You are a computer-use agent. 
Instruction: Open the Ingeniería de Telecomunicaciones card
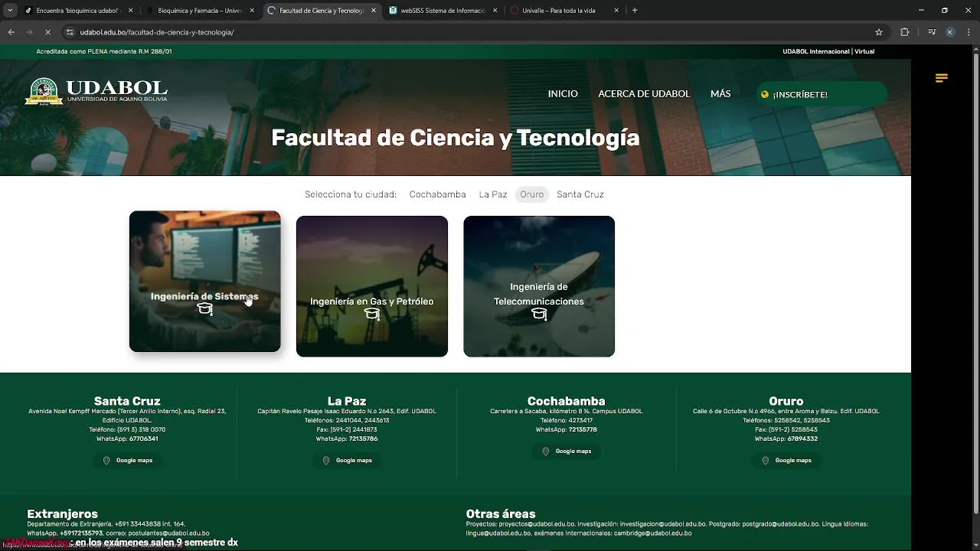[539, 286]
